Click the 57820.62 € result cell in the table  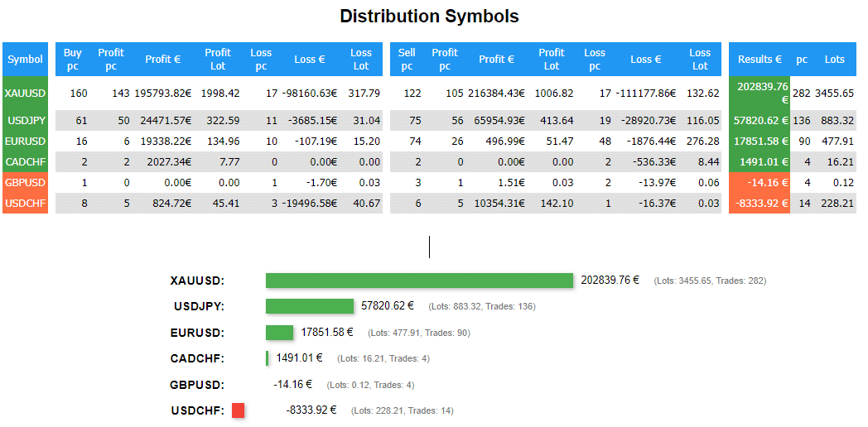(x=759, y=121)
